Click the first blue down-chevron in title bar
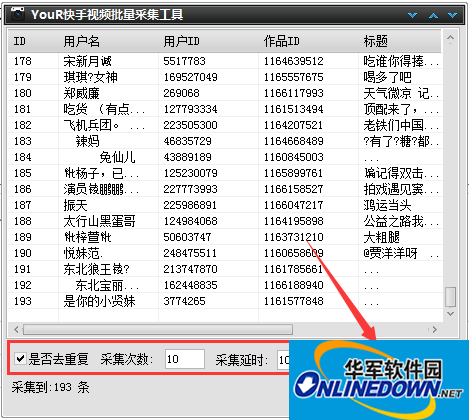Image resolution: width=469 pixels, height=420 pixels. point(413,15)
